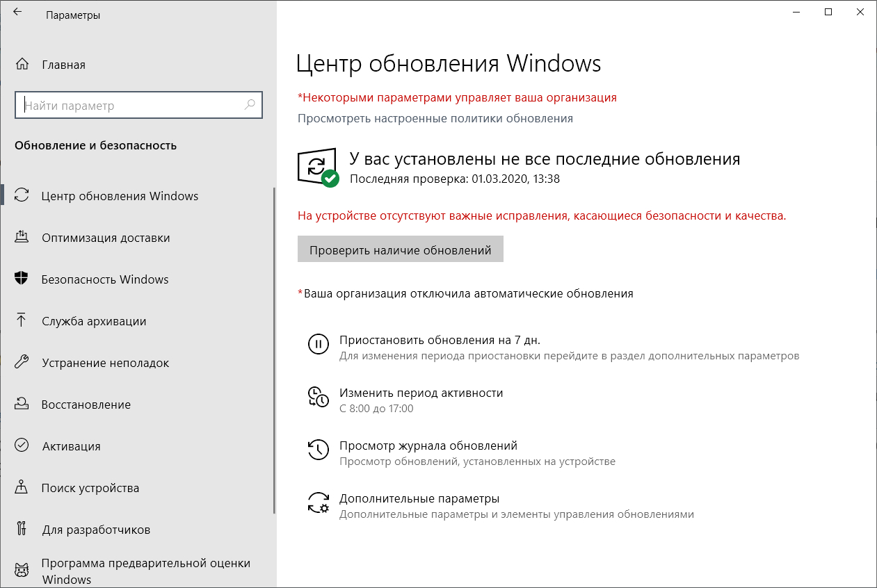The height and width of the screenshot is (588, 877).
Task: Click the search magnifier icon
Action: pyautogui.click(x=250, y=106)
